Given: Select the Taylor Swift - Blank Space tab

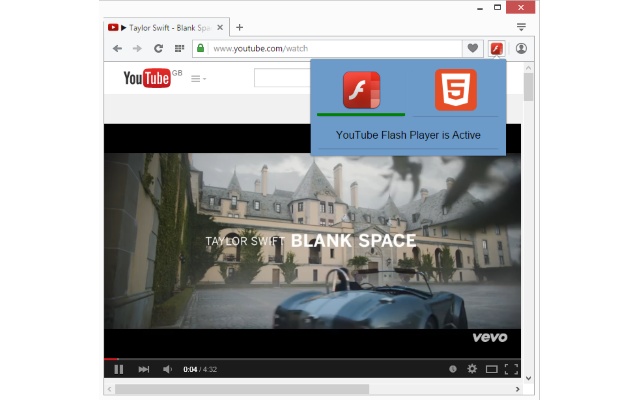Looking at the screenshot, I should pyautogui.click(x=167, y=27).
